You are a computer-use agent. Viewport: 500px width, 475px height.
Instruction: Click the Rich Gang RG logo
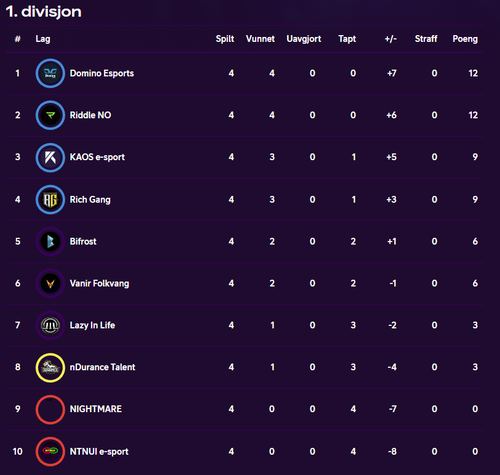(x=50, y=200)
